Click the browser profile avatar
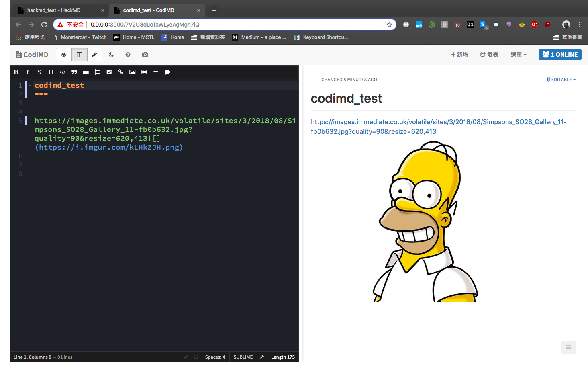The height and width of the screenshot is (373, 588). pos(566,25)
